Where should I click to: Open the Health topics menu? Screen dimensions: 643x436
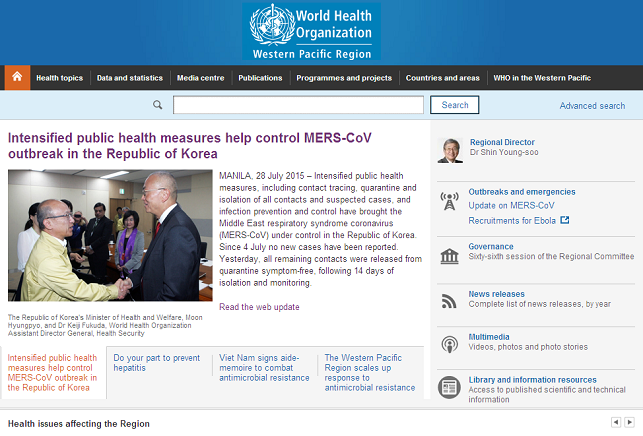click(x=59, y=78)
